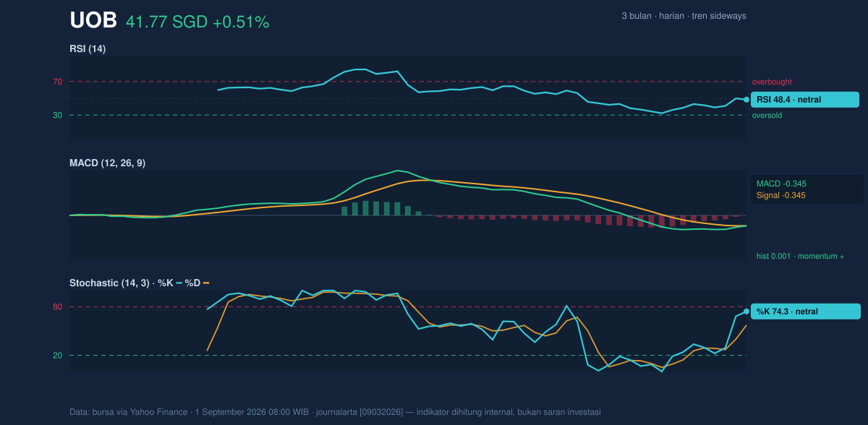Click the UOB ticker title
Image resolution: width=868 pixels, height=425 pixels.
click(93, 21)
